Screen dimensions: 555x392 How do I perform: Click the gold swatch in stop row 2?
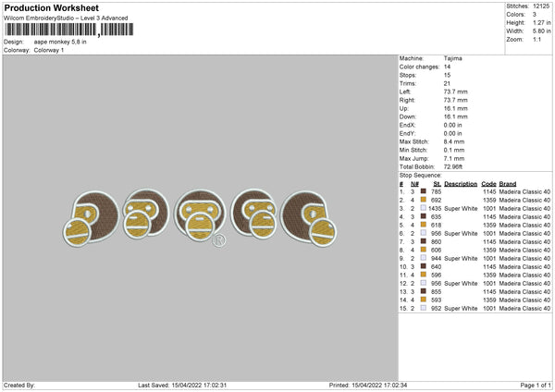tap(423, 200)
